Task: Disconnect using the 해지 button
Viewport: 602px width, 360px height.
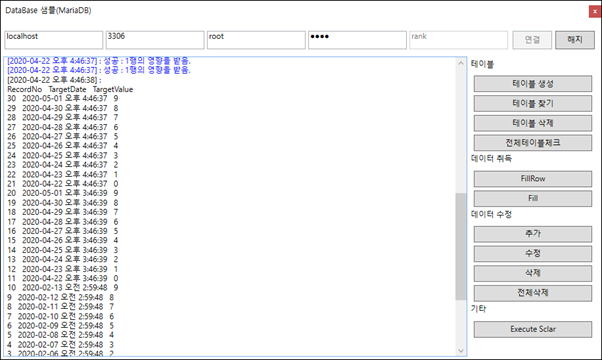Action: [x=575, y=40]
